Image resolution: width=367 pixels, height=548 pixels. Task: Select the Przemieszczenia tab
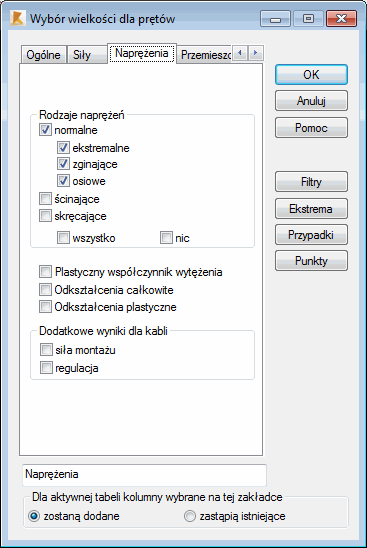click(x=204, y=55)
